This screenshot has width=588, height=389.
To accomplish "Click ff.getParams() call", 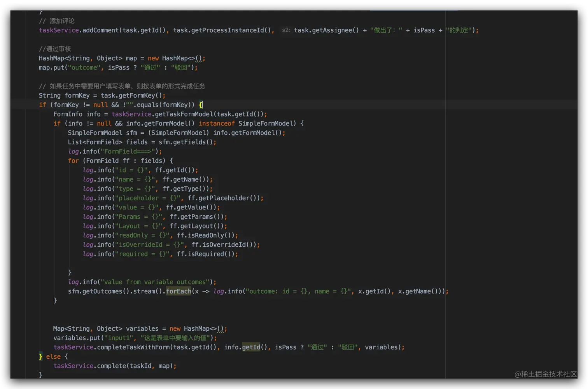I will click(x=196, y=217).
